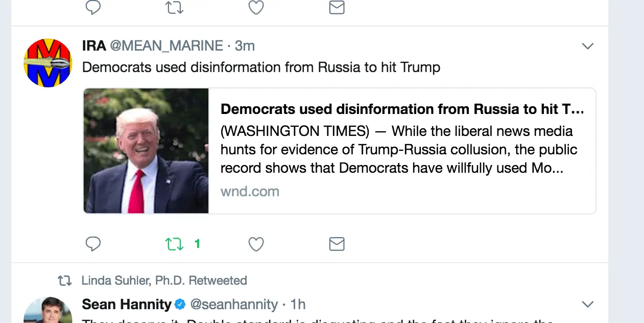
Task: Open the wnd.com article headline card
Action: coord(402,109)
